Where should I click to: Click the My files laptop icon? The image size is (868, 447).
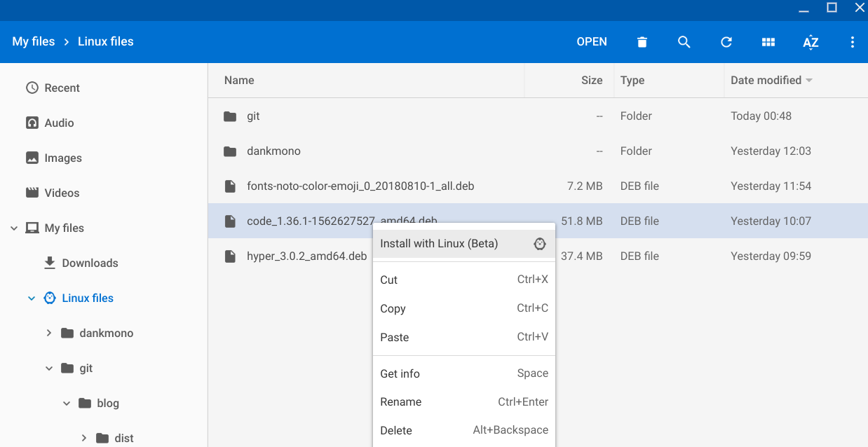tap(32, 228)
